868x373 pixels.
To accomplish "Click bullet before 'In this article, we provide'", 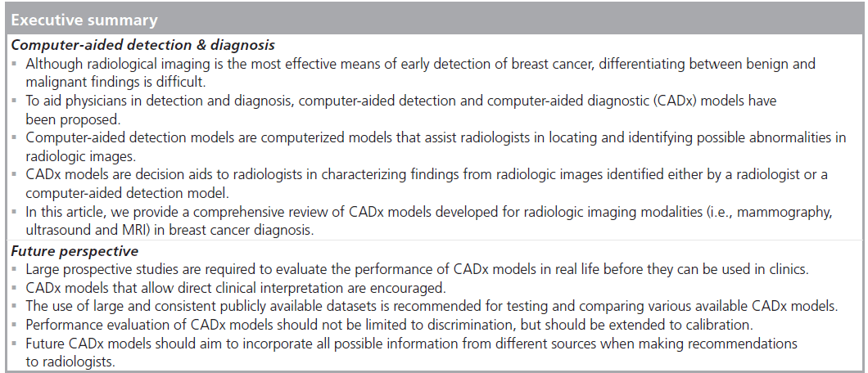I will click(14, 213).
